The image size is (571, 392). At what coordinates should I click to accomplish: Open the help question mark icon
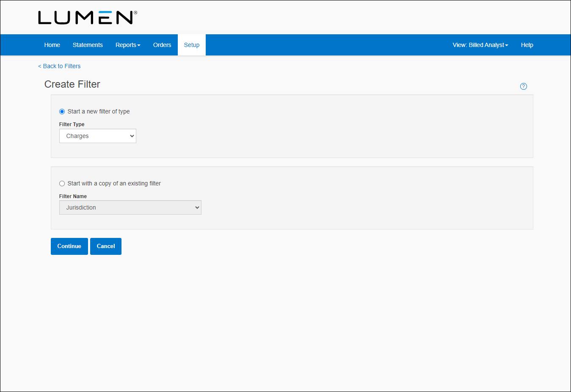pos(524,86)
